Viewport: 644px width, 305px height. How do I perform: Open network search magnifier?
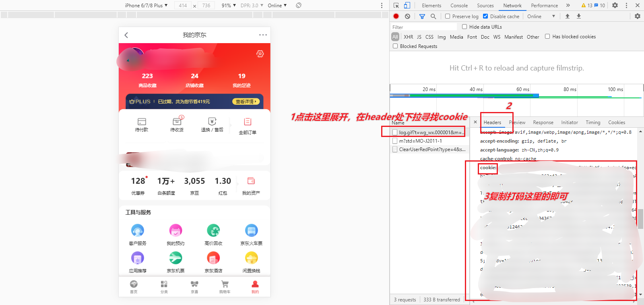pos(433,17)
